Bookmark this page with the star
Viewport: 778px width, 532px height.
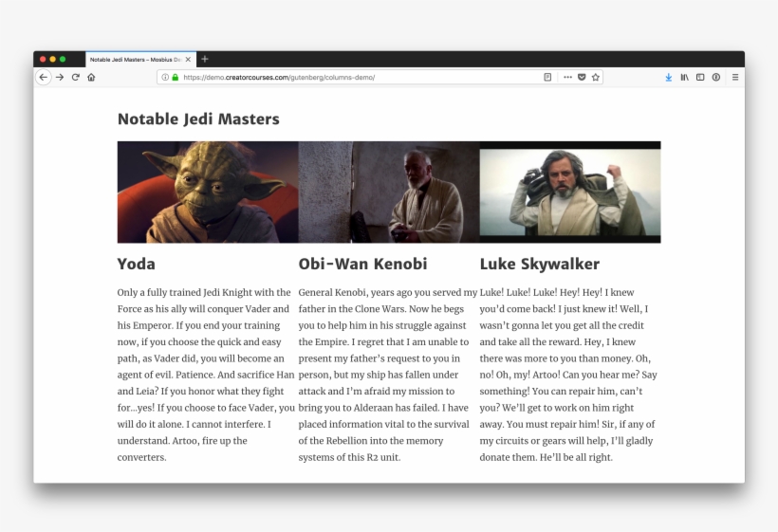pos(596,78)
